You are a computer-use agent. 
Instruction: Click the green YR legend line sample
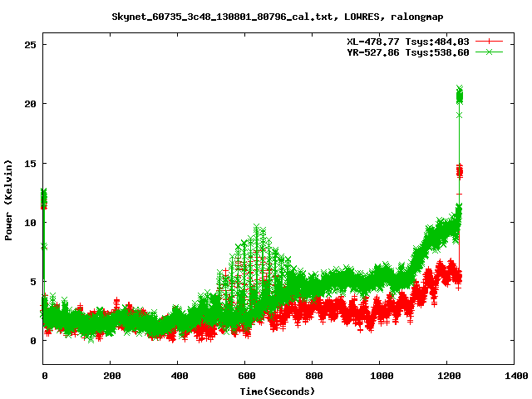click(x=489, y=52)
